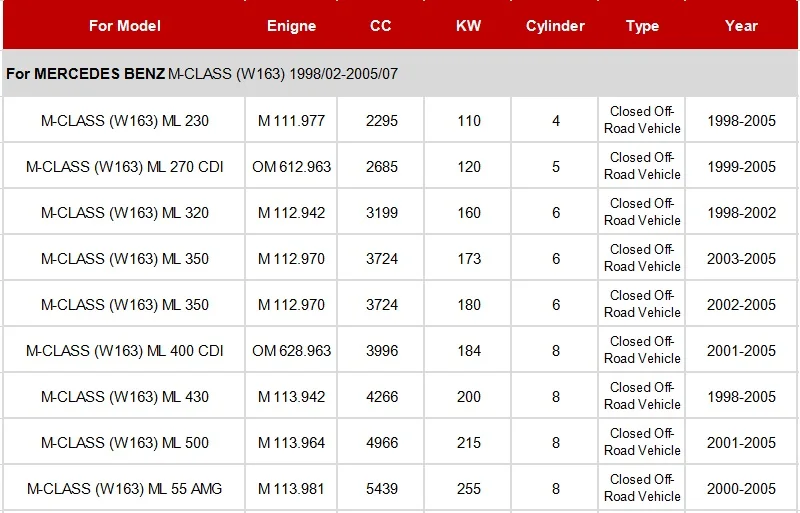The width and height of the screenshot is (800, 513).
Task: Click engine code 'OM 612.963'
Action: coord(291,166)
